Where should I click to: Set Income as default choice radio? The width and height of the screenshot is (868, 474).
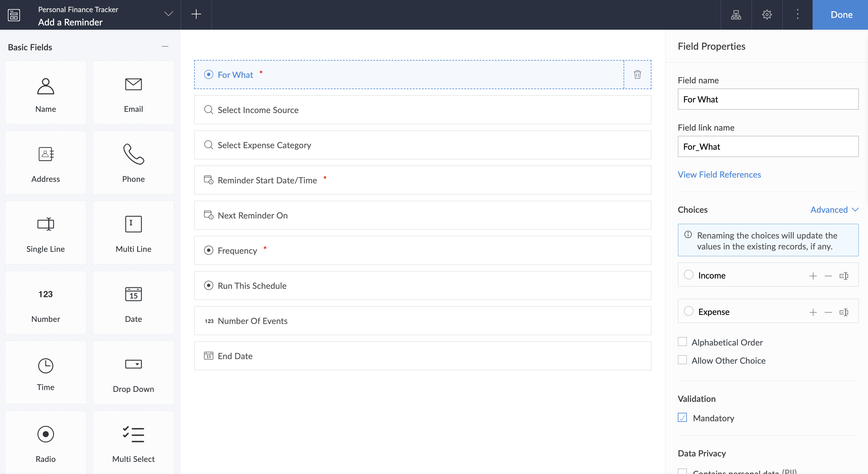point(688,275)
